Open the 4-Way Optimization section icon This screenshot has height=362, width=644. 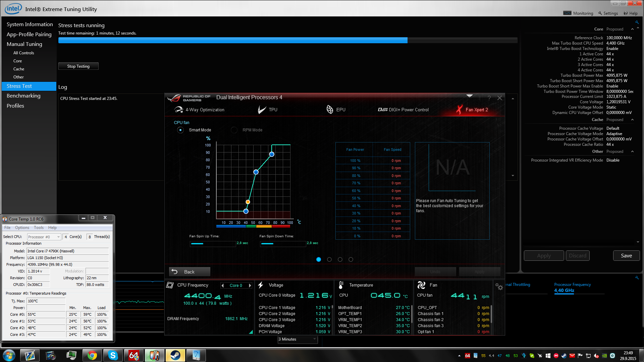coord(179,110)
